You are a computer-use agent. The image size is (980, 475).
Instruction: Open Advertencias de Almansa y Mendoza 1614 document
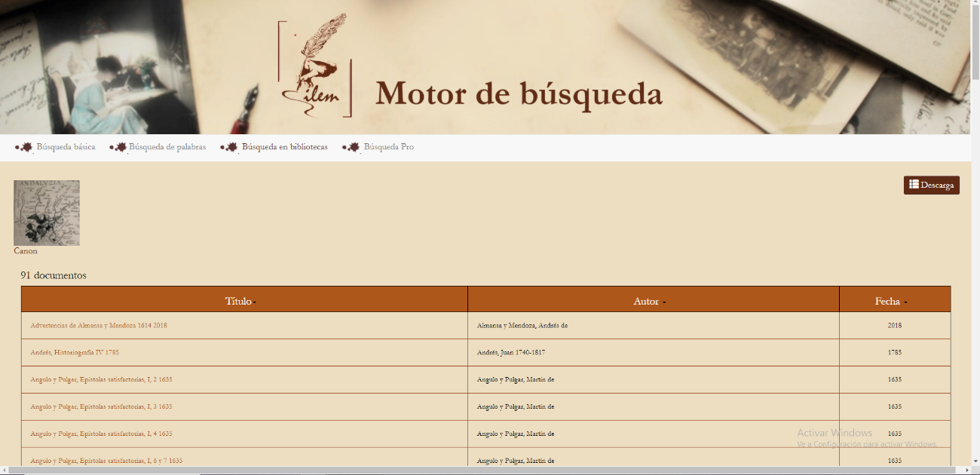pyautogui.click(x=99, y=326)
